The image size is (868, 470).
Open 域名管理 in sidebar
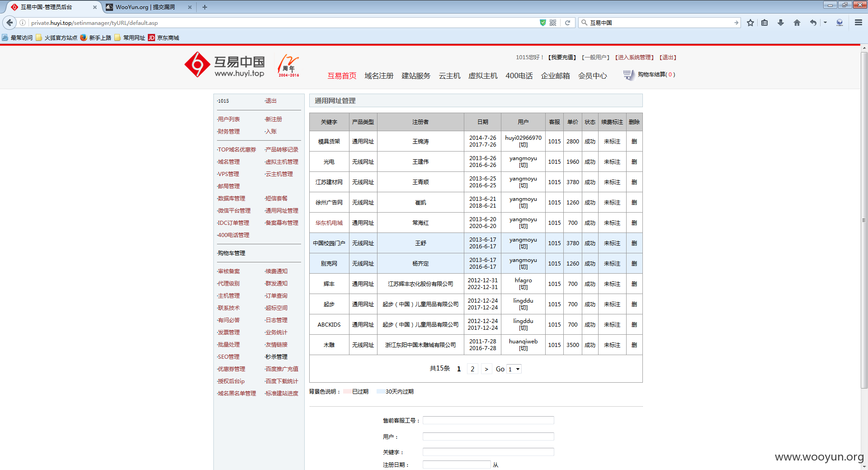click(x=228, y=162)
